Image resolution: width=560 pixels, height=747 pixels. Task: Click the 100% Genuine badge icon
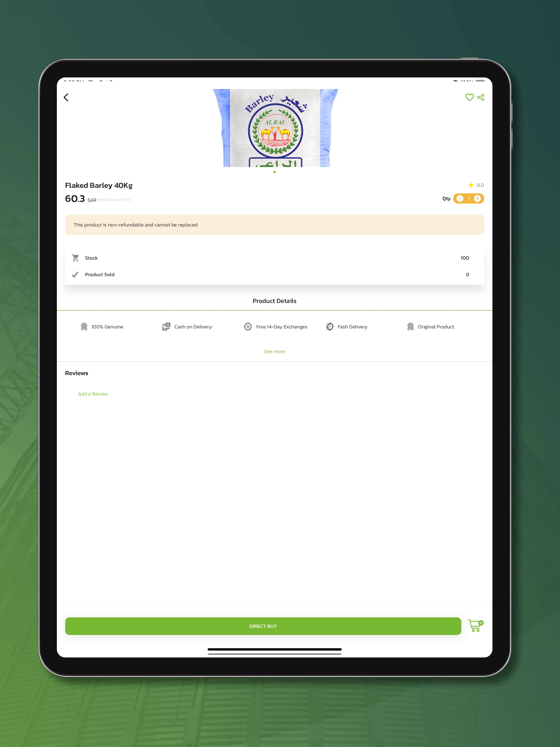(85, 326)
